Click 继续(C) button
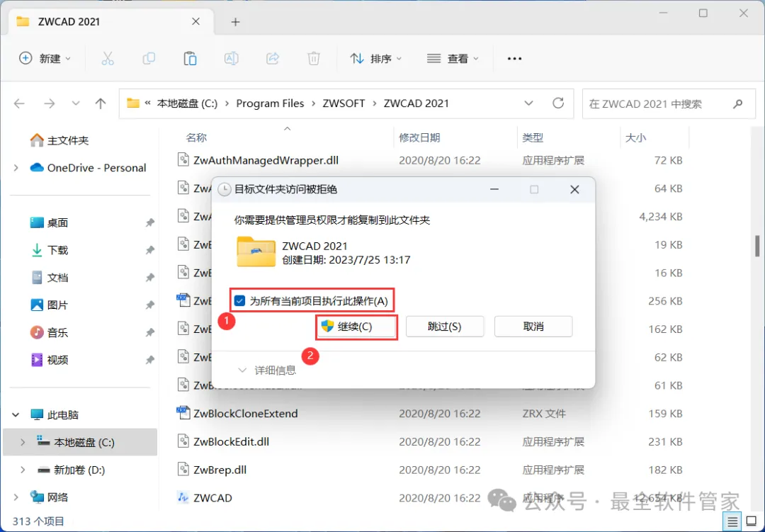 click(x=356, y=327)
